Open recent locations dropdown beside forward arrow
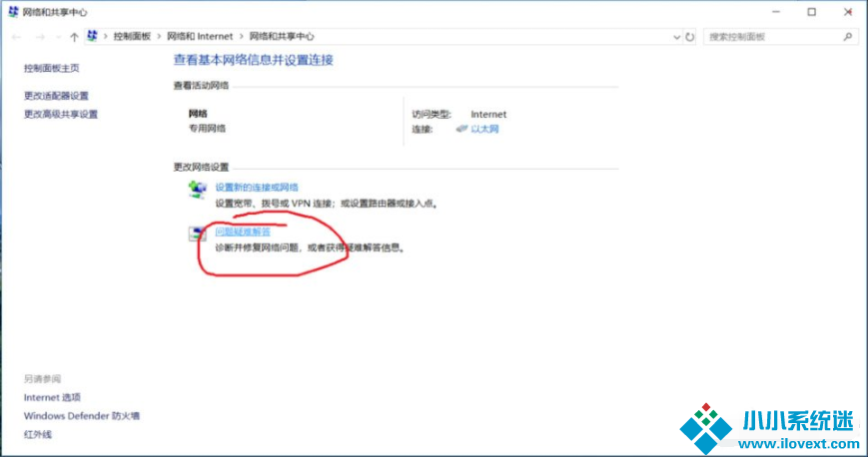 tap(59, 37)
